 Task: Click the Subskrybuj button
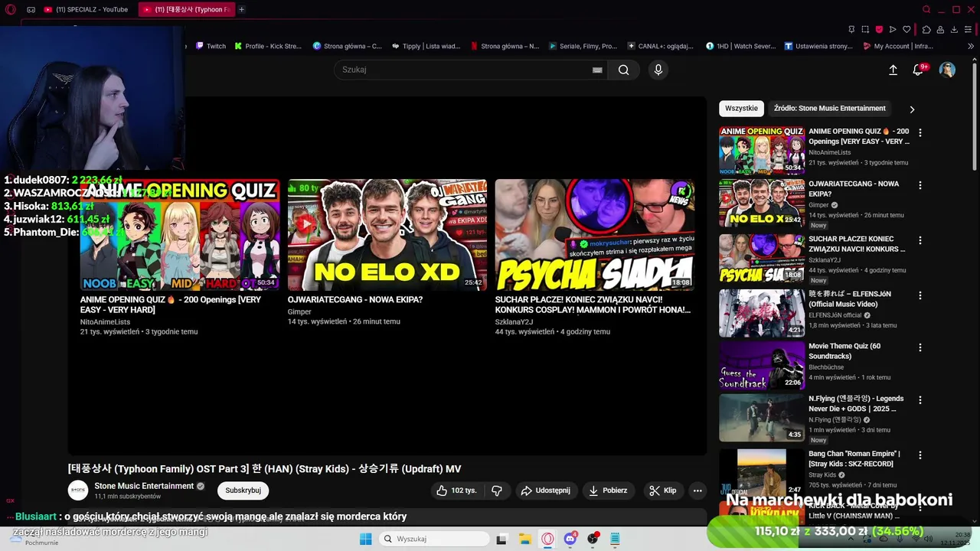tap(243, 491)
